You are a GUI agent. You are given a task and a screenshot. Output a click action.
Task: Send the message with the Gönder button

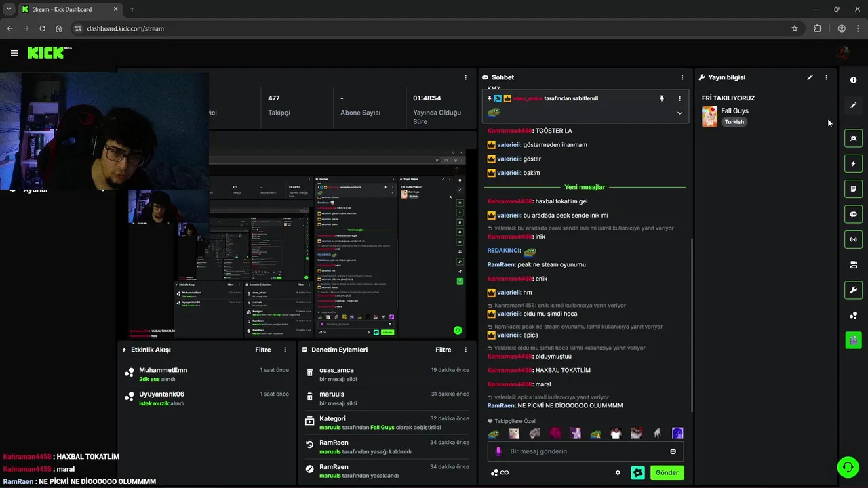point(667,472)
